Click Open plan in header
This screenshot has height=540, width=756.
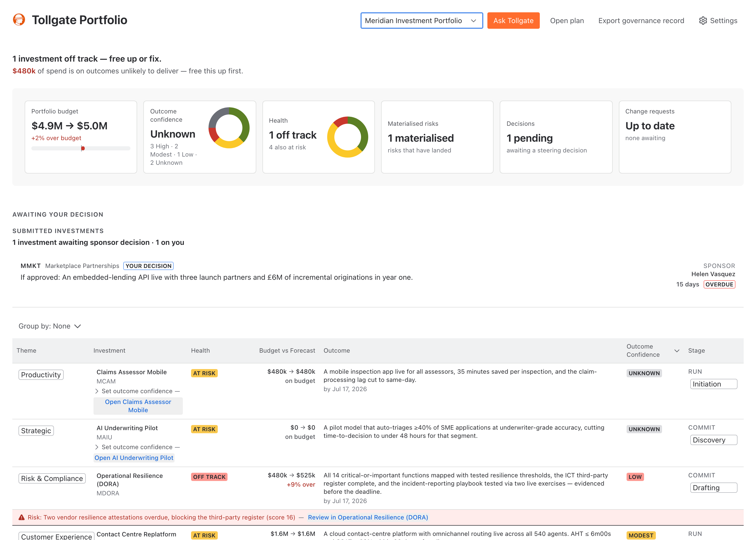click(567, 21)
